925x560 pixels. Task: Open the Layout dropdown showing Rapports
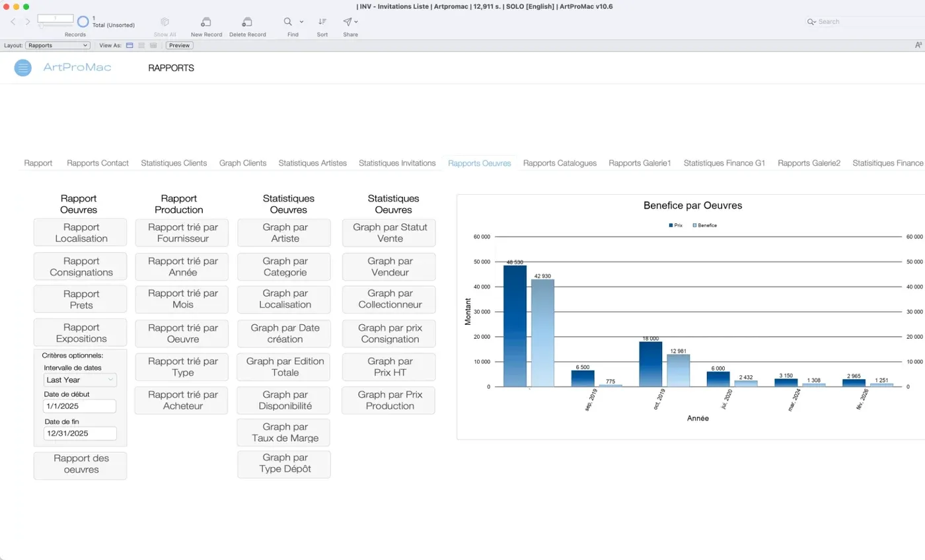point(58,46)
